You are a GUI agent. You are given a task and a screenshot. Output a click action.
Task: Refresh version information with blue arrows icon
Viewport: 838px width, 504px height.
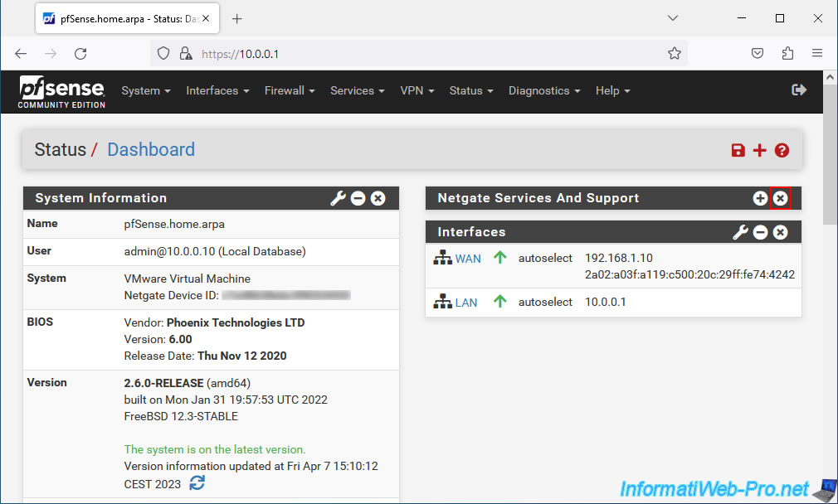coord(197,482)
